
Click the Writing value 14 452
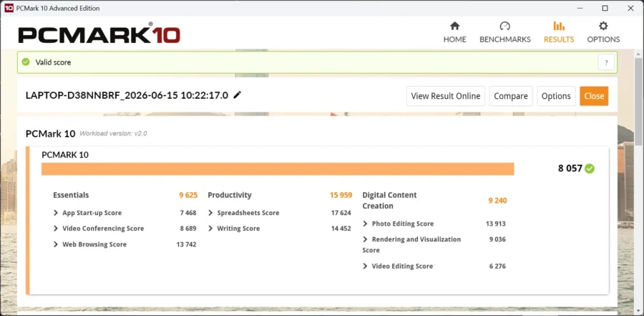[341, 229]
